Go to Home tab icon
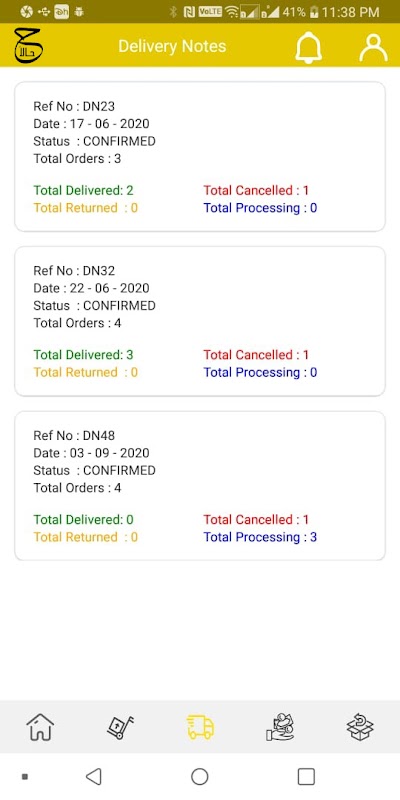Viewport: 400px width, 800px height. [x=40, y=727]
